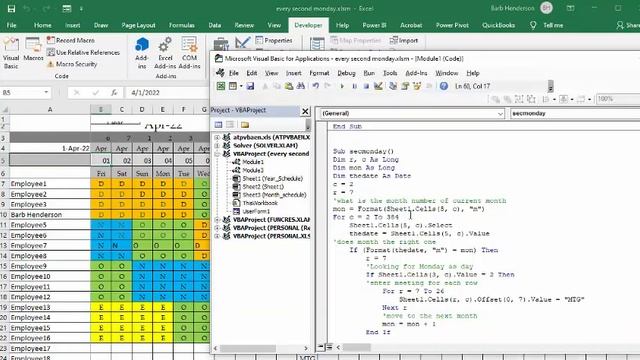Open the Tools menu in VBA editor
Viewport: 640px width, 360px height.
point(390,73)
